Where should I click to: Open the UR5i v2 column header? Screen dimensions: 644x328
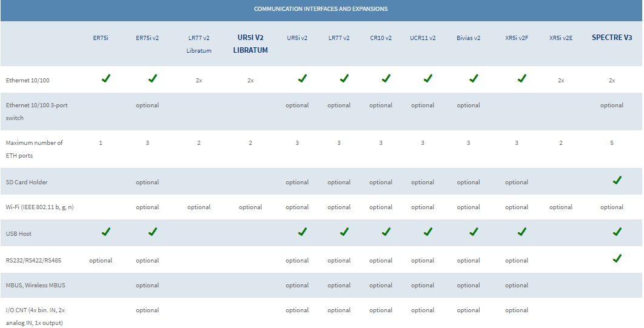pyautogui.click(x=297, y=38)
